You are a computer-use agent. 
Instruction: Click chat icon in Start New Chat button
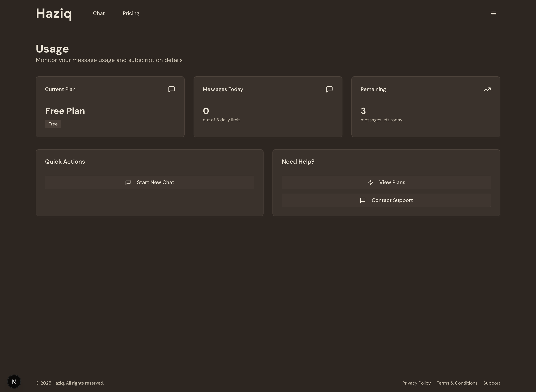(x=128, y=182)
